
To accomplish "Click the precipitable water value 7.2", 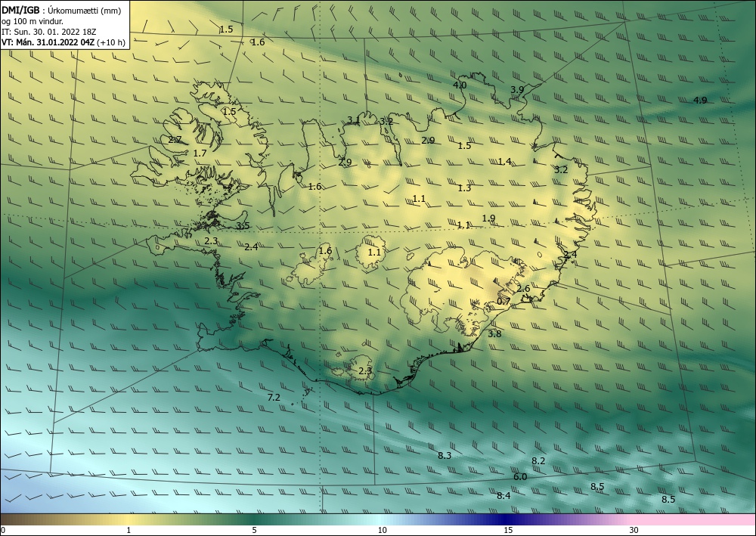I will click(274, 397).
